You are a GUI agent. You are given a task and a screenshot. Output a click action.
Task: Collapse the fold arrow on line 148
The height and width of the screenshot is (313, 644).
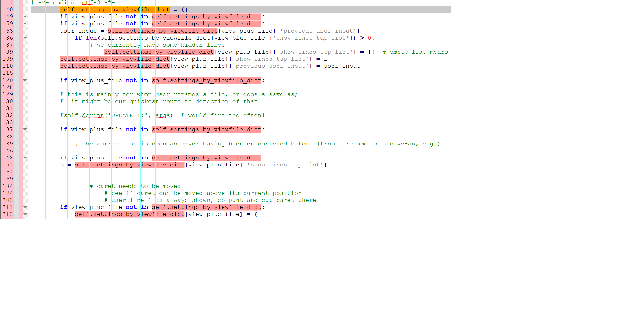25,158
